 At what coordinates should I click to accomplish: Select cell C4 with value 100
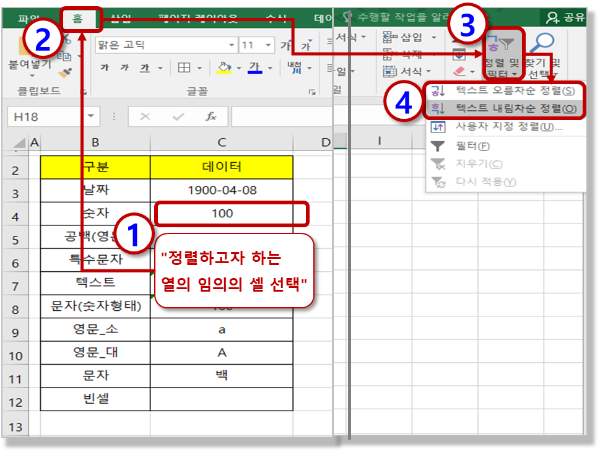[222, 214]
